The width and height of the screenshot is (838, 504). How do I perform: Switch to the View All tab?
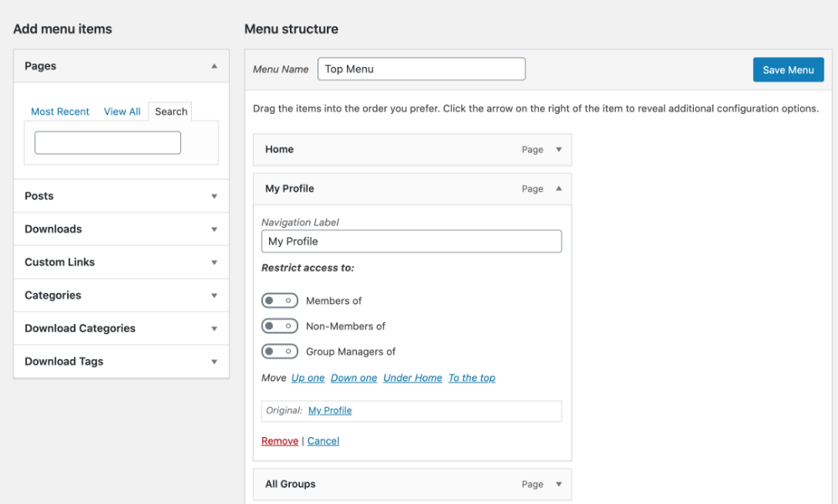click(122, 111)
